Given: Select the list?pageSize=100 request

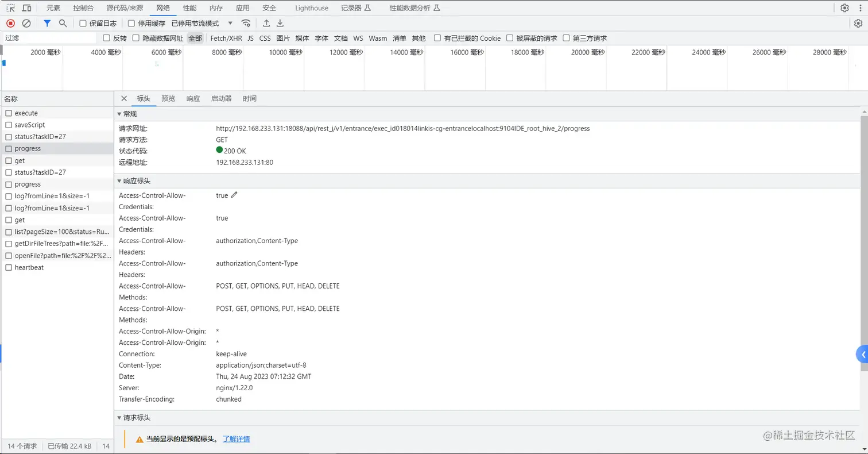Looking at the screenshot, I should point(57,232).
